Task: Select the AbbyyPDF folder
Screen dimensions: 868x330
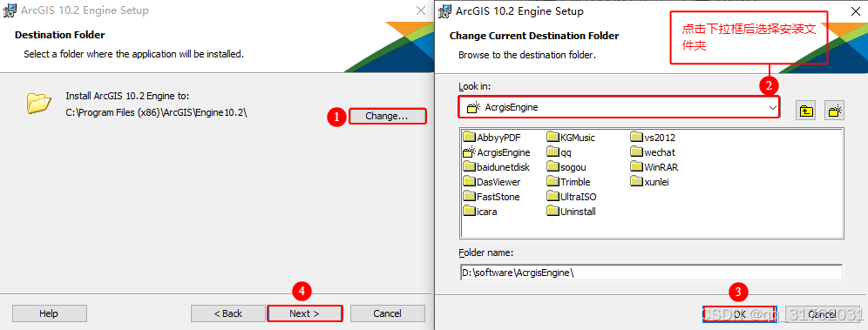Action: [492, 138]
